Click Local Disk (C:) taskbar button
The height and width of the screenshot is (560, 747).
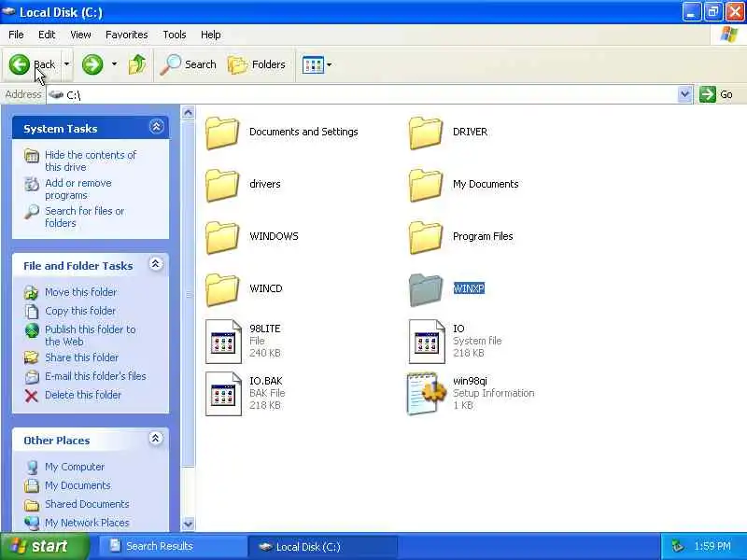point(322,547)
